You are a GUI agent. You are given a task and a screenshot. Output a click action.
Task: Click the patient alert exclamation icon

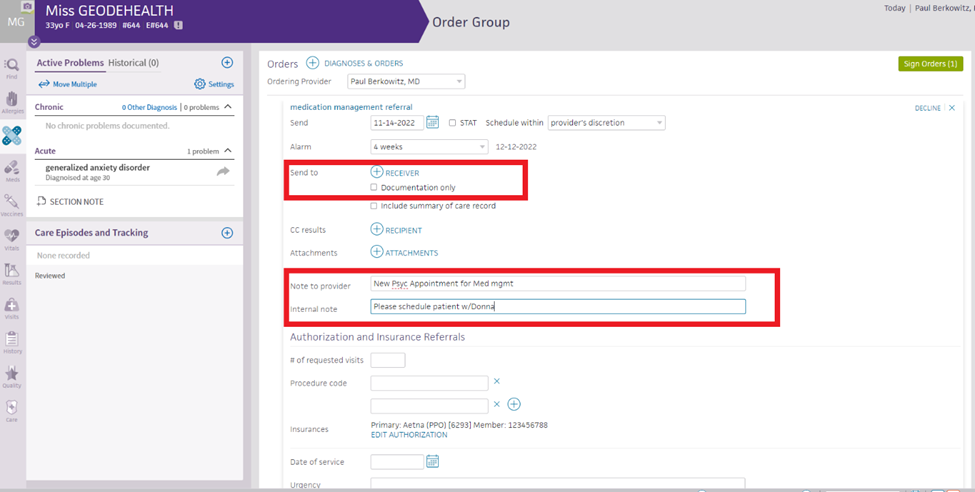click(x=178, y=26)
